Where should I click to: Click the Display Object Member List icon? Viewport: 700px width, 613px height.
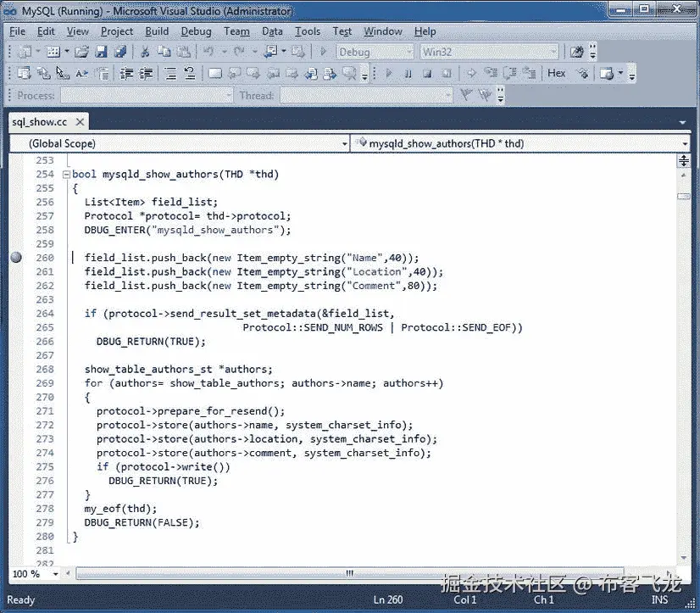coord(24,73)
